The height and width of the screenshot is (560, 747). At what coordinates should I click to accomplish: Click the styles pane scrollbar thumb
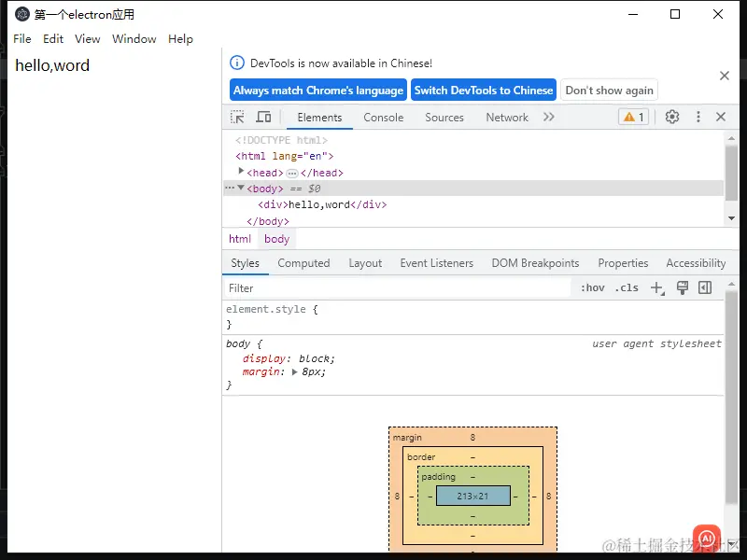point(731,398)
